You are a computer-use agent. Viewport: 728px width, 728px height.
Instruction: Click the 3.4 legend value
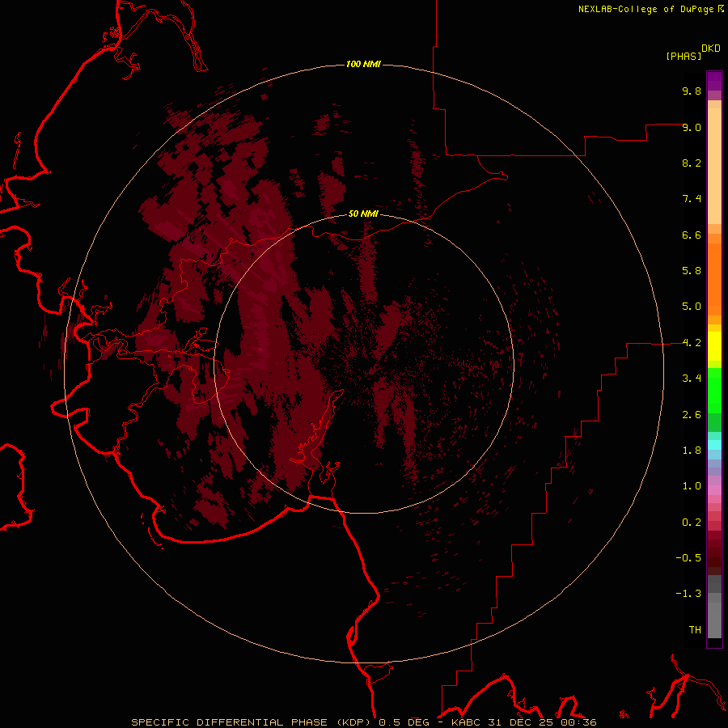[x=692, y=379]
